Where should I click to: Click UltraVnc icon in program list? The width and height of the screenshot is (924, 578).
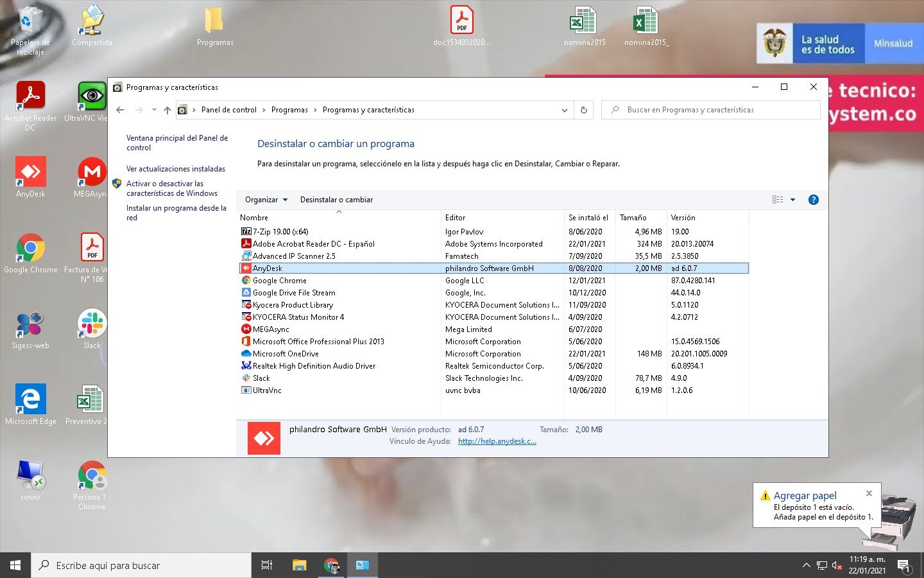[246, 390]
